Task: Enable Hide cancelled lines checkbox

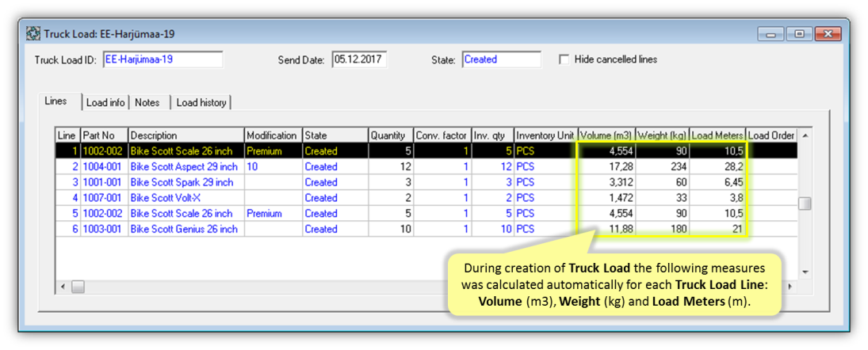Action: pyautogui.click(x=564, y=59)
